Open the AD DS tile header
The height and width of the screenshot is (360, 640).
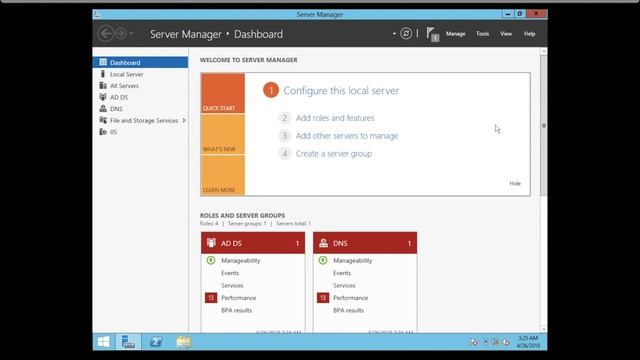(x=253, y=243)
